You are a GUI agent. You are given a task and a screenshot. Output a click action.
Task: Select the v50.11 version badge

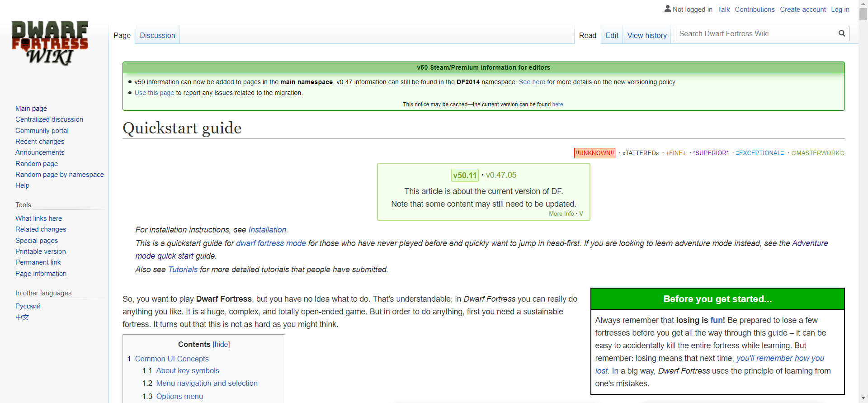(465, 175)
